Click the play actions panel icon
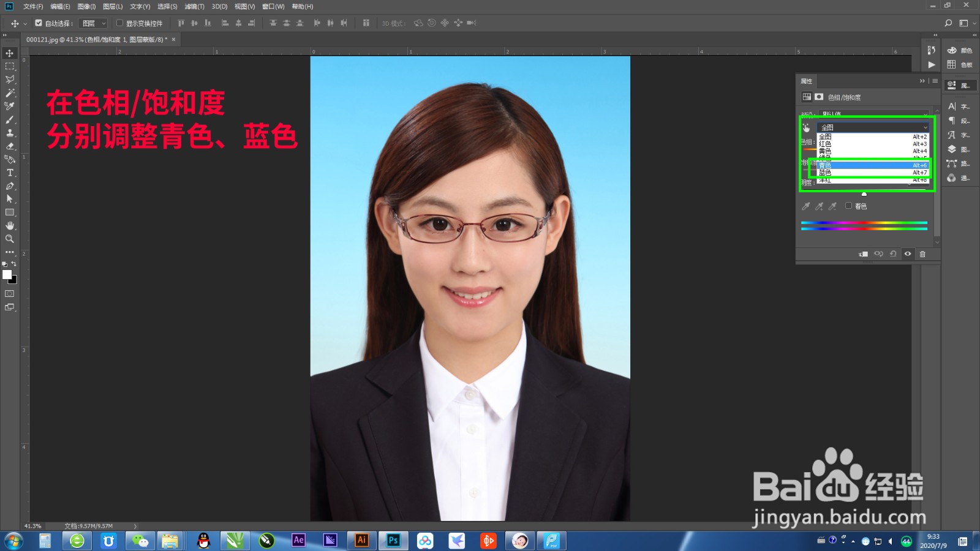This screenshot has height=551, width=980. (932, 64)
